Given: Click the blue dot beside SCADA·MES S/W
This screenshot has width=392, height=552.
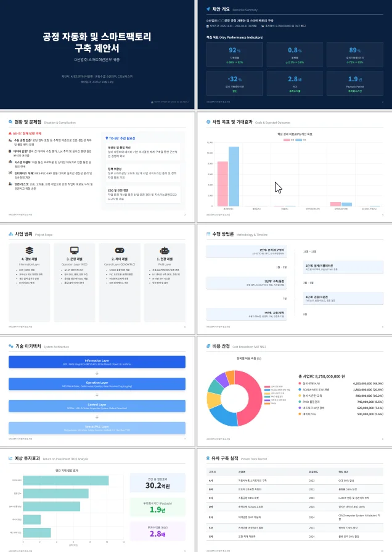Looking at the screenshot, I should pyautogui.click(x=300, y=389).
